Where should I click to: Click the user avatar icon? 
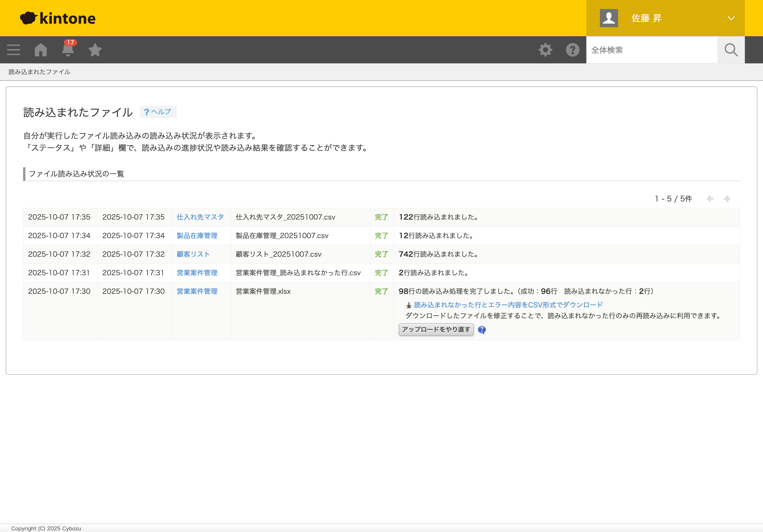(x=608, y=18)
